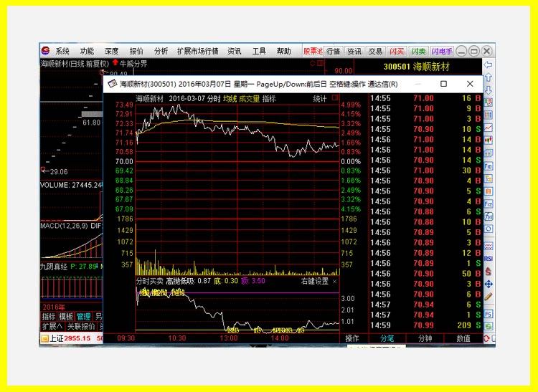The image size is (538, 392).
Task: Click the down arrow icon in right sidebar
Action: 489,90
